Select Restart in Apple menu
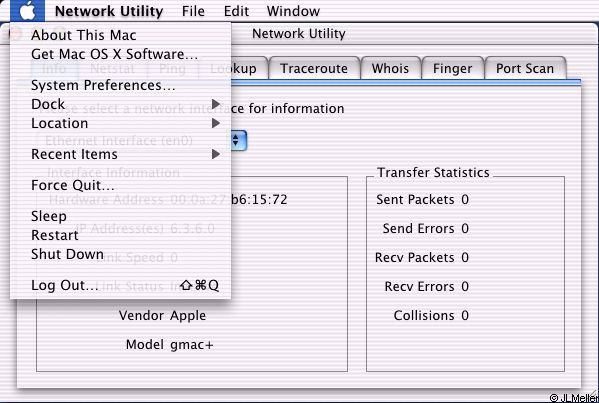 (x=120, y=235)
